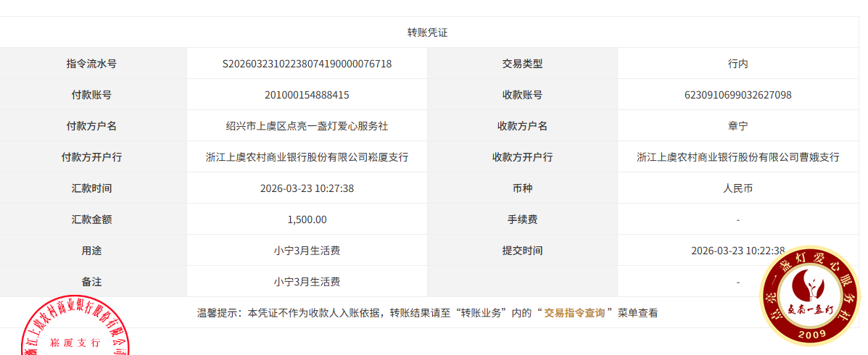
Task: Select the payer name 绍兴市上虞区点亮一盏灯爱心服务社
Action: tap(307, 126)
